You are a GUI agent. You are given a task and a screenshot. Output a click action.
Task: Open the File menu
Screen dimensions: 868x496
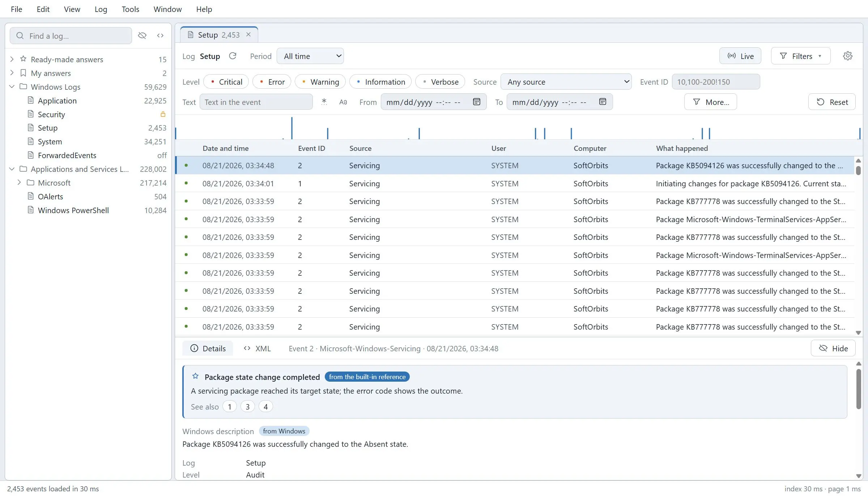click(x=16, y=9)
